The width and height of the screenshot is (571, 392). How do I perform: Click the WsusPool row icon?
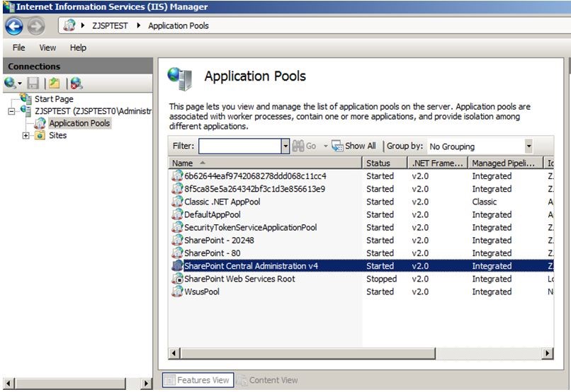[177, 292]
